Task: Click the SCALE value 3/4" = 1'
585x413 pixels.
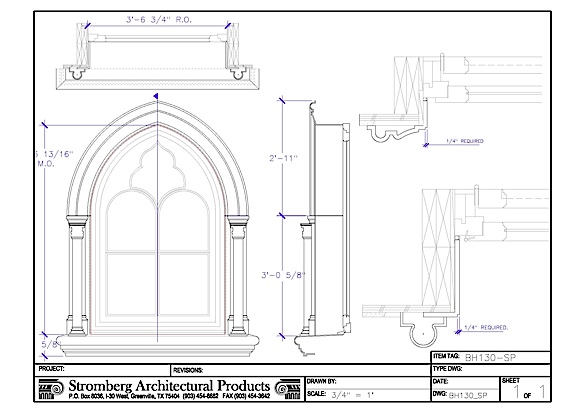Action: (352, 395)
